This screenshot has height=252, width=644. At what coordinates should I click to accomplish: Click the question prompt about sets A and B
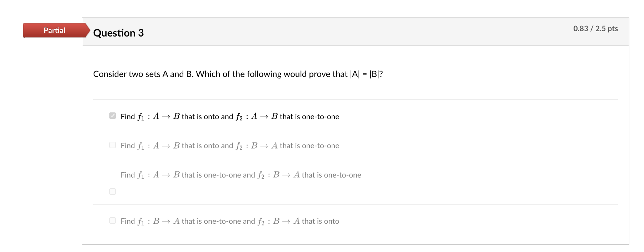click(238, 74)
